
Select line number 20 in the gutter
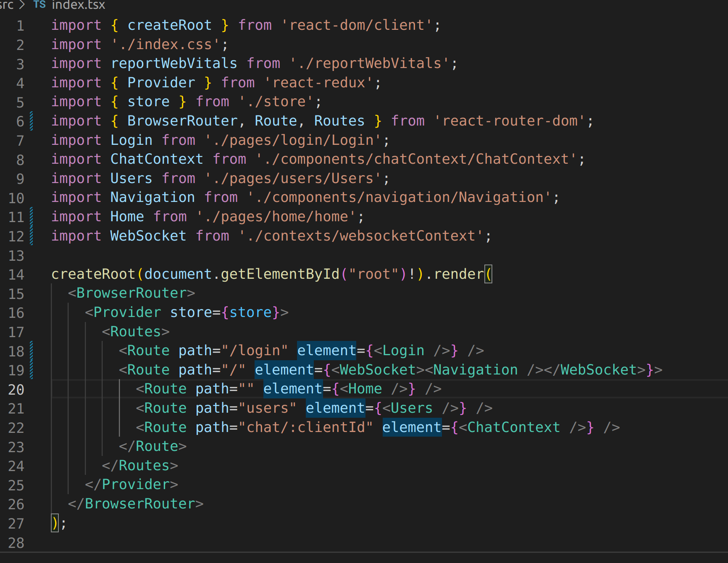(16, 390)
